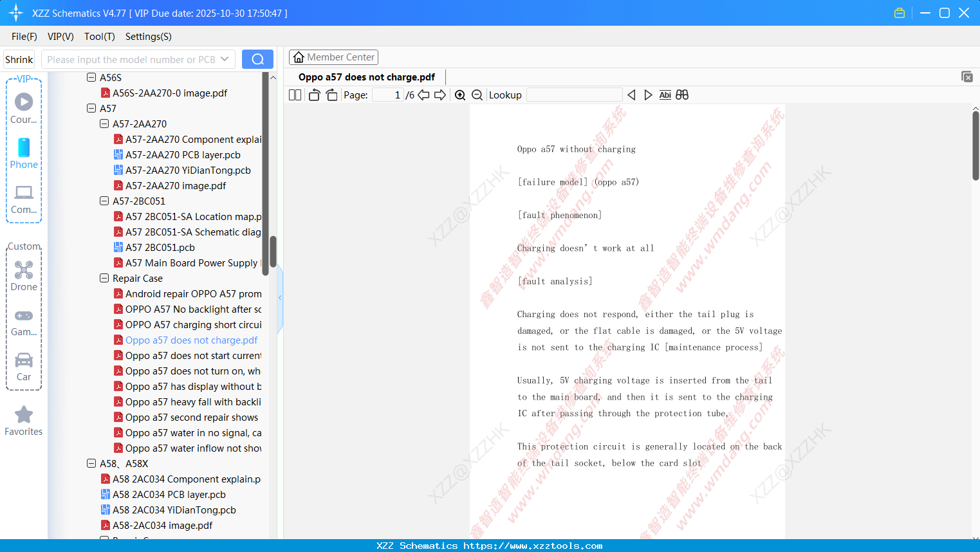The image size is (980, 552).
Task: Go to the previous PDF page arrow
Action: (423, 95)
